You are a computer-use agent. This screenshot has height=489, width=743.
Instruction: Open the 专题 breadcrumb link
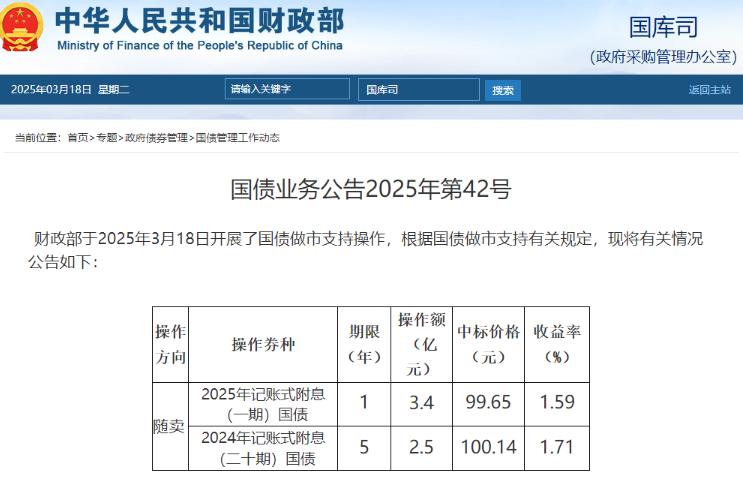pyautogui.click(x=107, y=138)
